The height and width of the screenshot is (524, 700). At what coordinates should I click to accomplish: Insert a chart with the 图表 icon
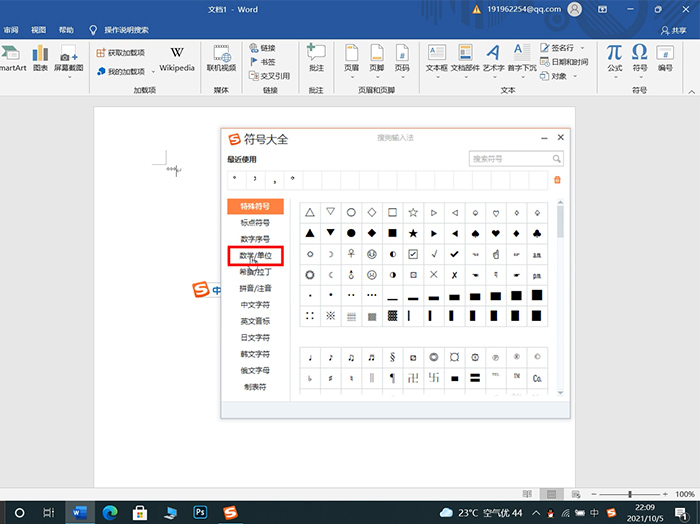[40, 58]
